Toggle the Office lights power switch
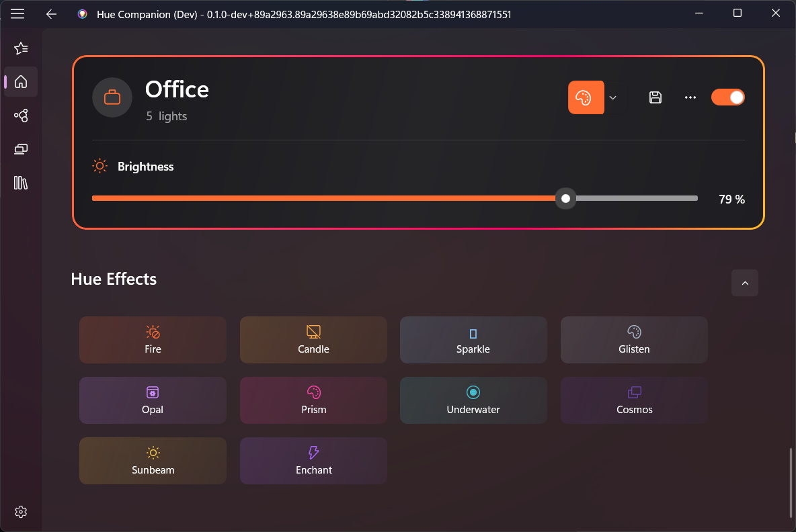This screenshot has width=796, height=532. pos(727,97)
